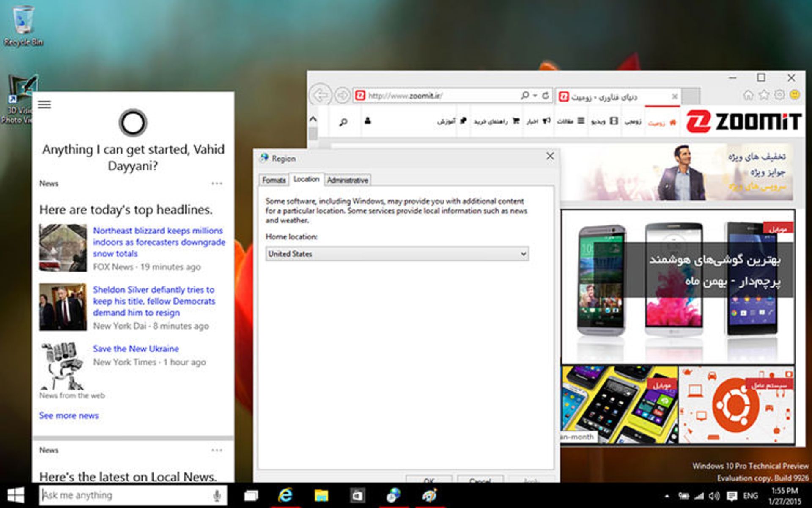Open the address bar search dropdown arrow
812x508 pixels.
click(535, 96)
